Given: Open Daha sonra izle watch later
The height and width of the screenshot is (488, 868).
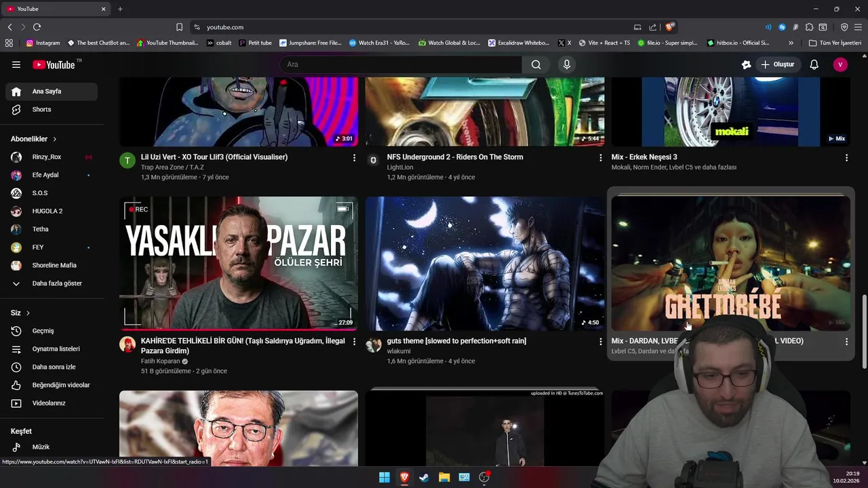Looking at the screenshot, I should click(x=51, y=367).
